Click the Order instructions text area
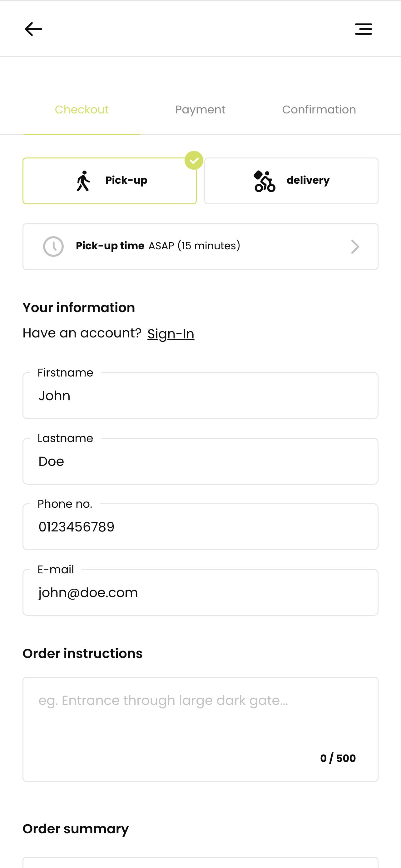The width and height of the screenshot is (401, 868). [x=200, y=729]
